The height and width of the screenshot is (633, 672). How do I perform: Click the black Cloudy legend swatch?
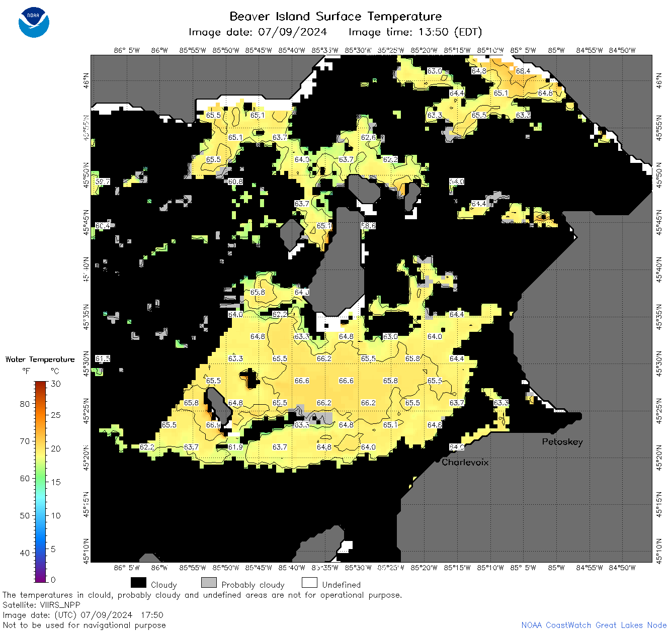coord(138,583)
